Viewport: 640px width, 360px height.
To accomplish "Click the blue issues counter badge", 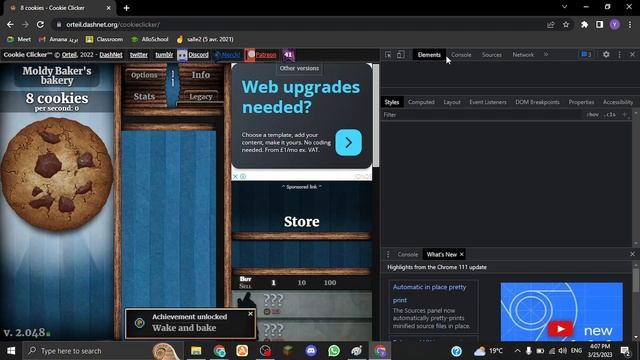I will pyautogui.click(x=586, y=54).
